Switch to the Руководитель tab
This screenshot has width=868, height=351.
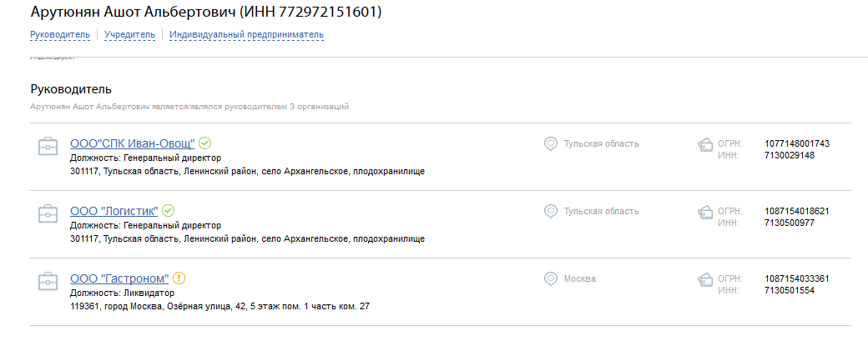60,35
